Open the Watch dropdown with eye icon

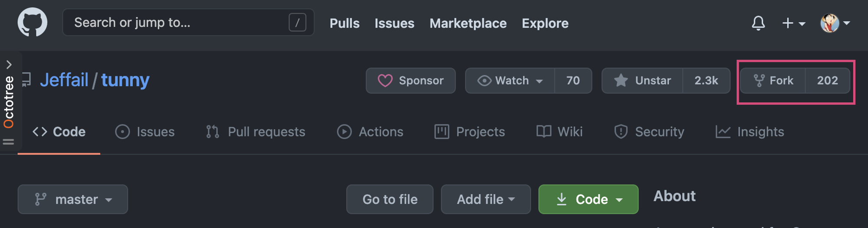510,81
